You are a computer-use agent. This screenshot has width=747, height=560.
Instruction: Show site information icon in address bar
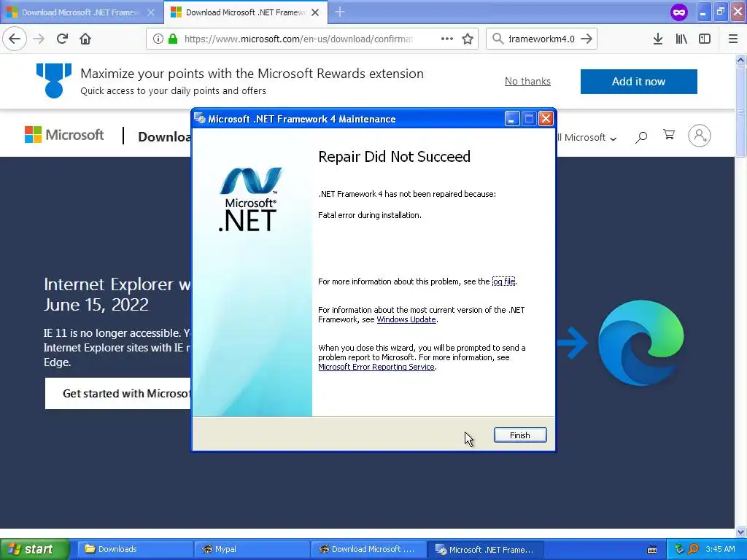click(x=158, y=39)
